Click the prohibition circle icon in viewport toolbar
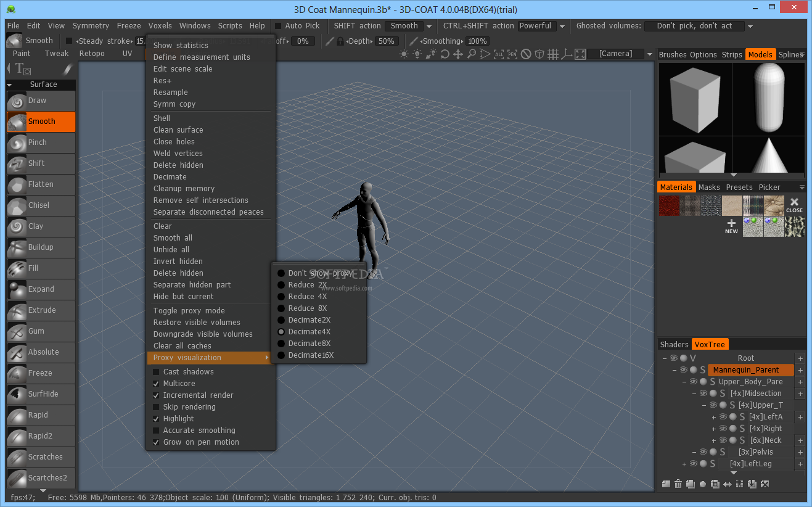The image size is (812, 507). [526, 54]
